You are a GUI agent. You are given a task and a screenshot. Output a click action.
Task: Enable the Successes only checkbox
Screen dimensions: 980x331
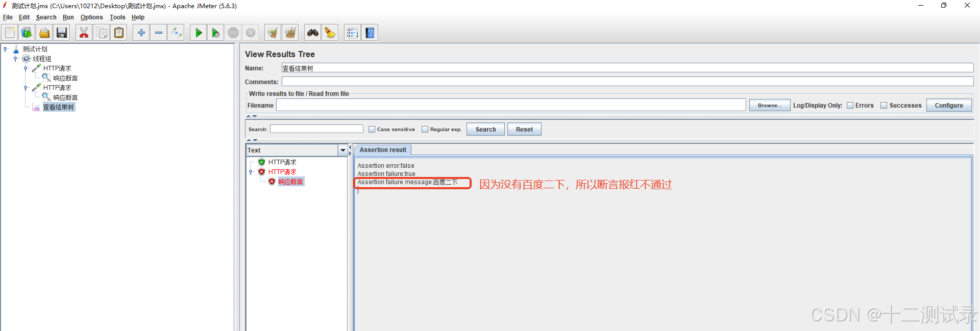884,106
